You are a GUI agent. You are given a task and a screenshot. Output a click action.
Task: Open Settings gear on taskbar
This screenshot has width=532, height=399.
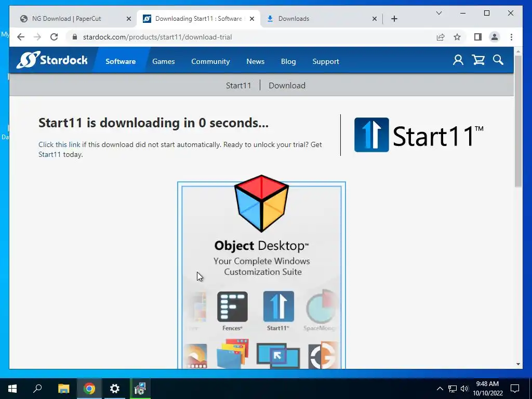tap(115, 389)
